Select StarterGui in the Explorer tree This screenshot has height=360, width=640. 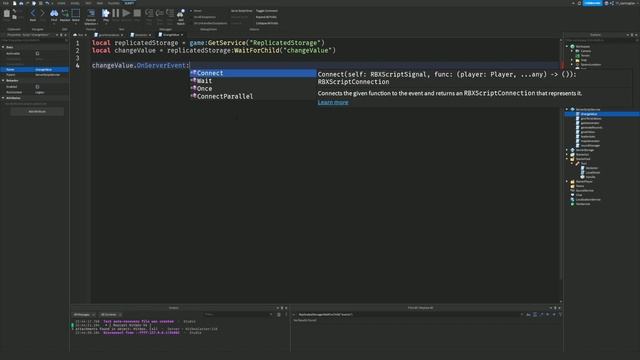[x=582, y=155]
